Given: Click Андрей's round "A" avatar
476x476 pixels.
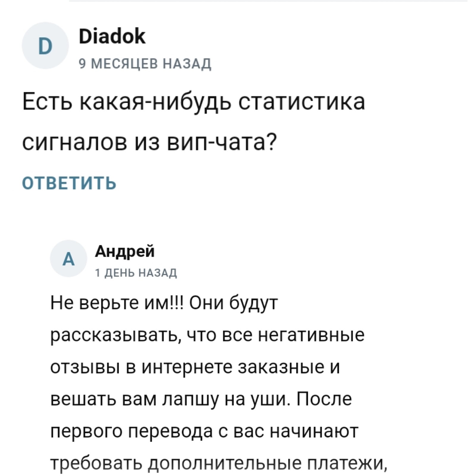Looking at the screenshot, I should coord(68,259).
